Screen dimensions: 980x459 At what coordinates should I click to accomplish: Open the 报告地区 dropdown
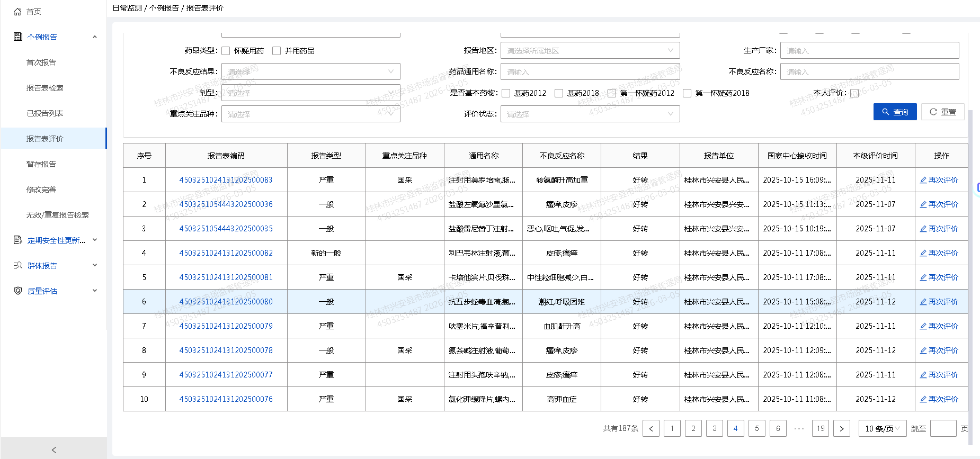[590, 51]
